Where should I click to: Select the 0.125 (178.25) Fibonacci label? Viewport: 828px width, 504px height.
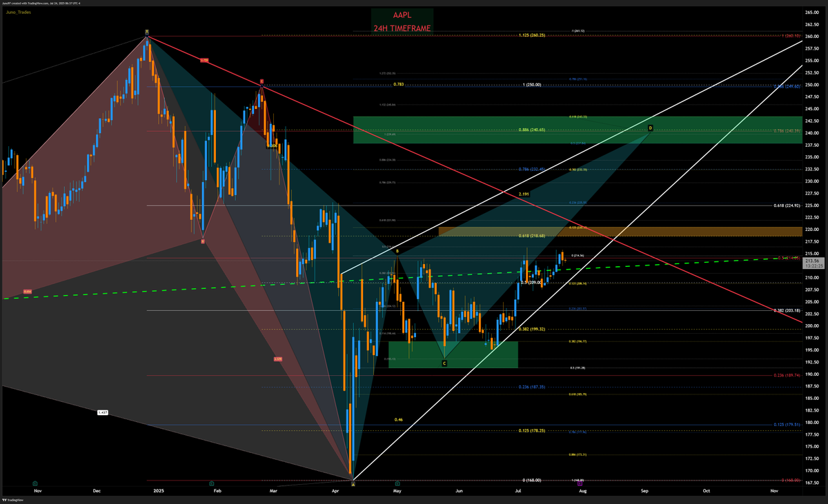click(532, 431)
